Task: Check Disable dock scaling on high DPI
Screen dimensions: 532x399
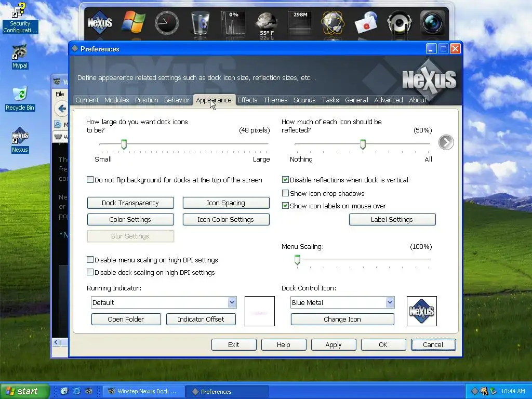Action: tap(90, 272)
